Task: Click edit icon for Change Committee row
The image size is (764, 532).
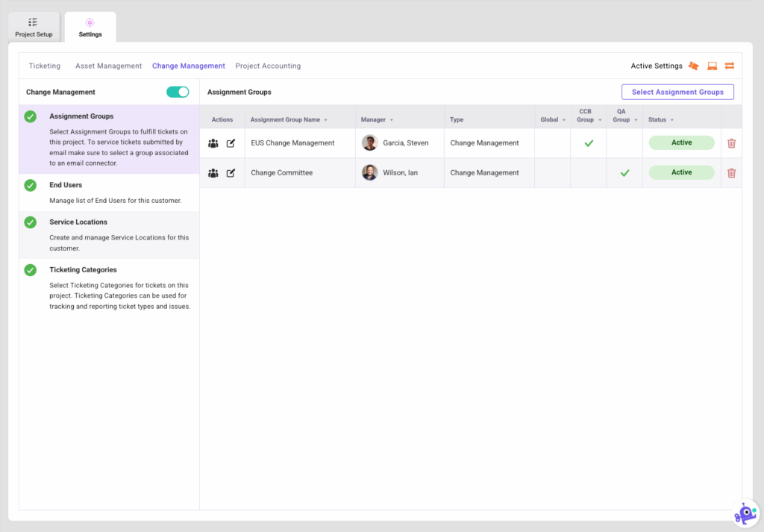Action: (231, 173)
